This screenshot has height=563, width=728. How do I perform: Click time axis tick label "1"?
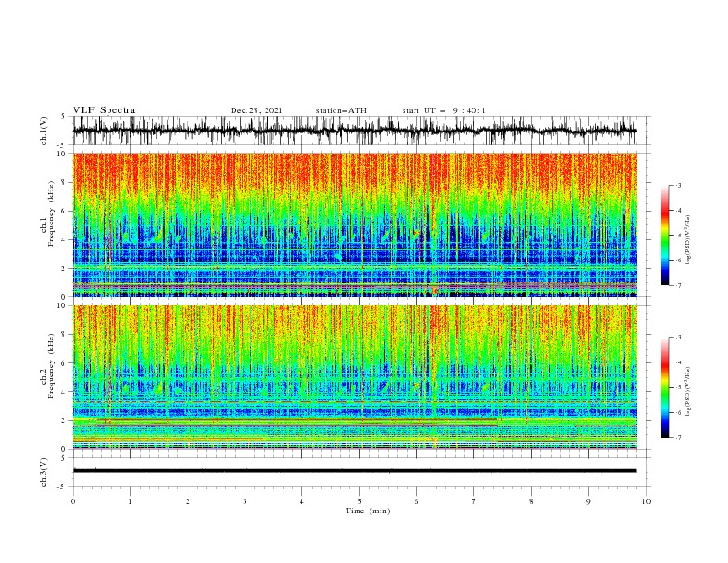130,501
